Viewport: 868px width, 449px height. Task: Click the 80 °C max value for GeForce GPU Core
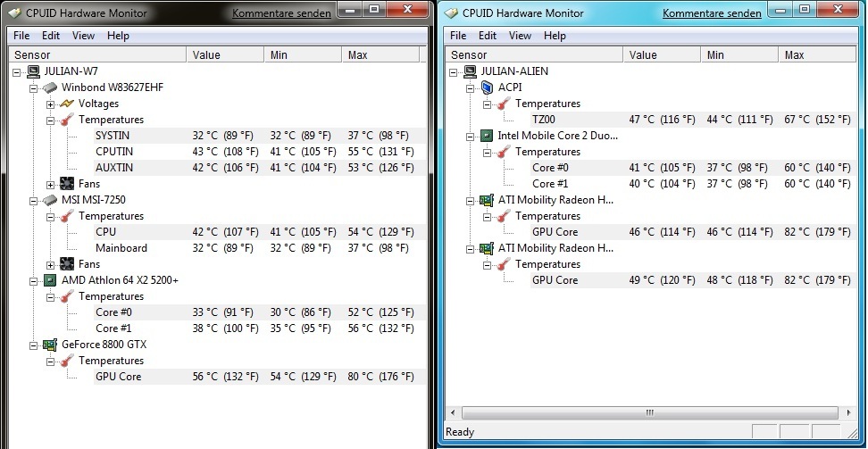380,377
